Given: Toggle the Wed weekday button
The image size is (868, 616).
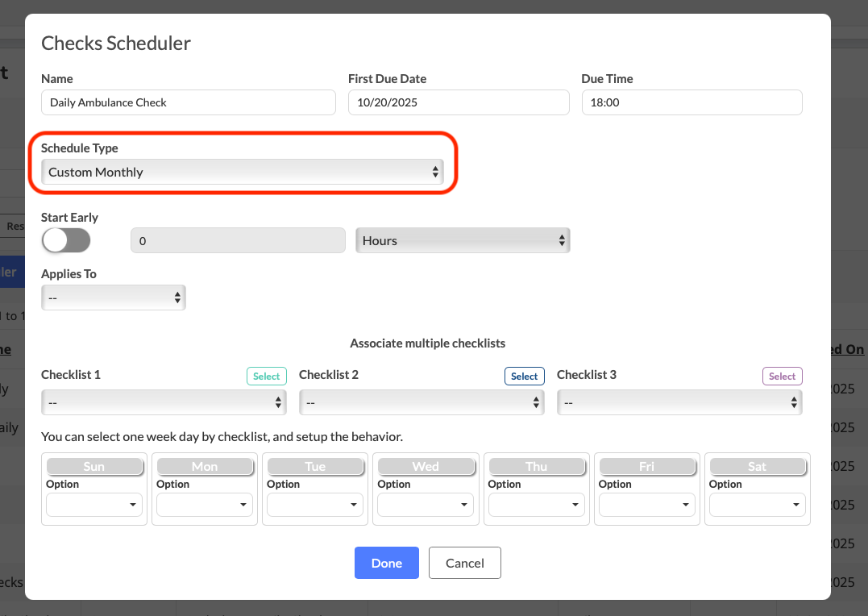Looking at the screenshot, I should 426,466.
